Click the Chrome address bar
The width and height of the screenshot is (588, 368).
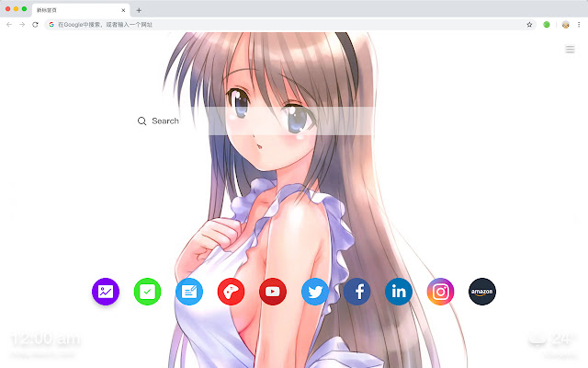tap(290, 25)
